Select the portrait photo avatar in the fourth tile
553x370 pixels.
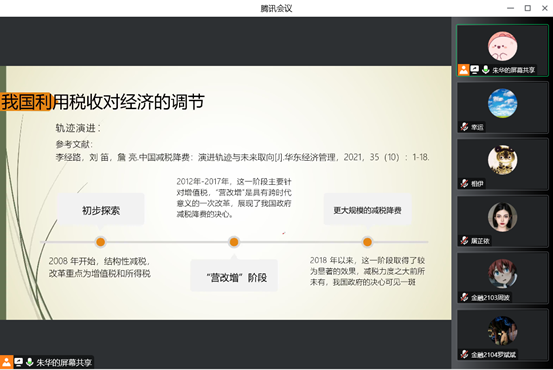click(503, 217)
